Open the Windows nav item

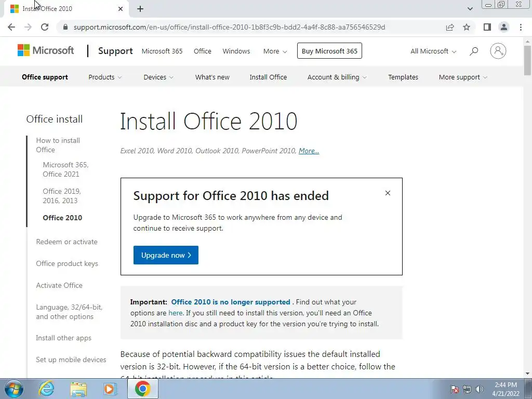(x=236, y=51)
